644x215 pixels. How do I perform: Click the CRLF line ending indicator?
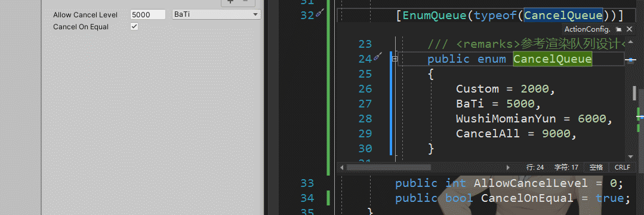(x=623, y=167)
